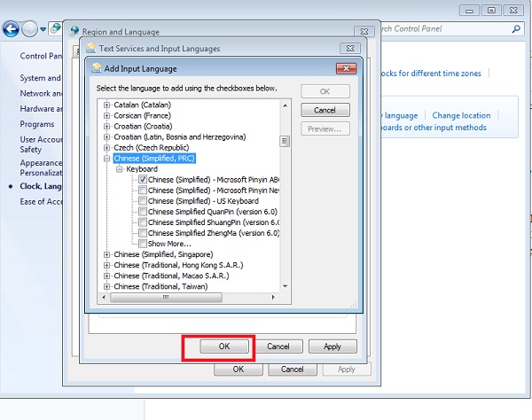This screenshot has width=532, height=420.
Task: Check the Show More... checkbox
Action: (143, 244)
